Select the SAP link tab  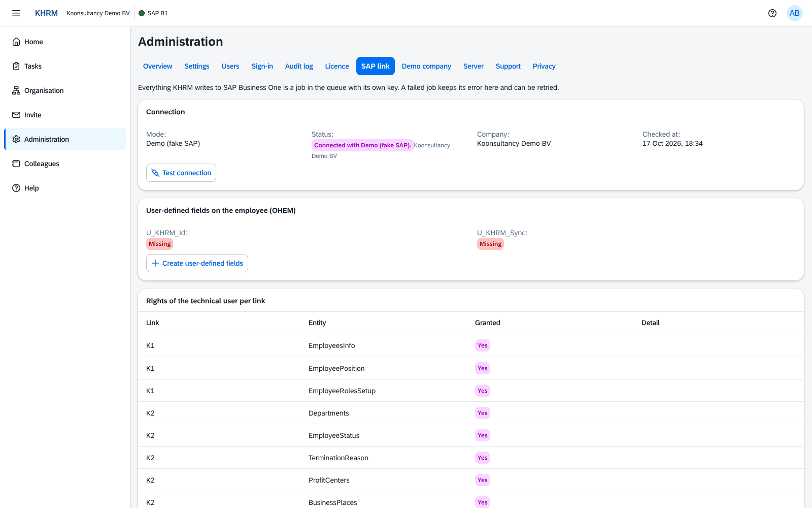376,66
